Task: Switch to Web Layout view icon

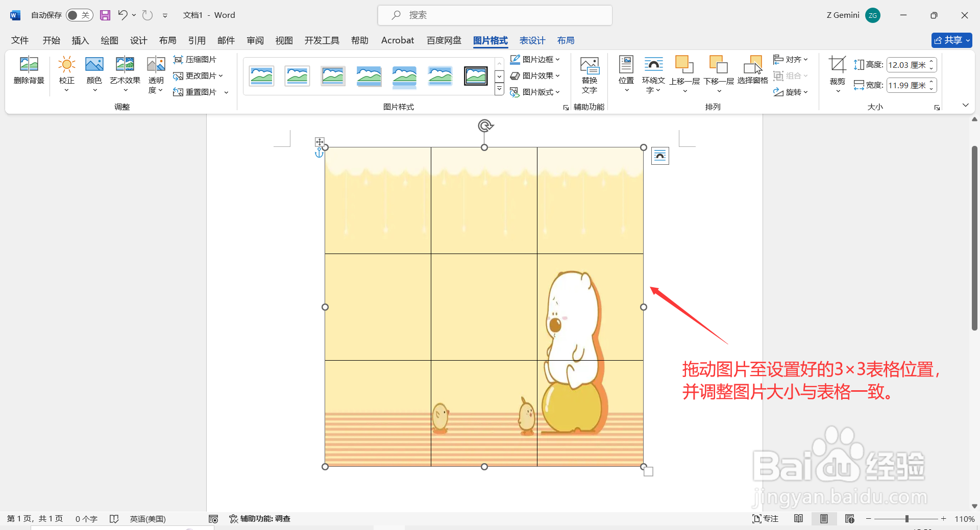Action: point(850,519)
